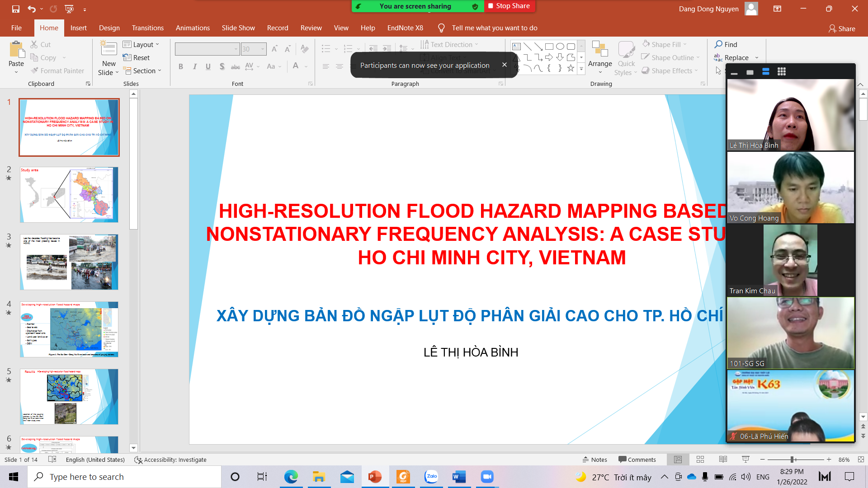The height and width of the screenshot is (488, 868).
Task: Start slideshow from status bar icon
Action: coord(745,460)
